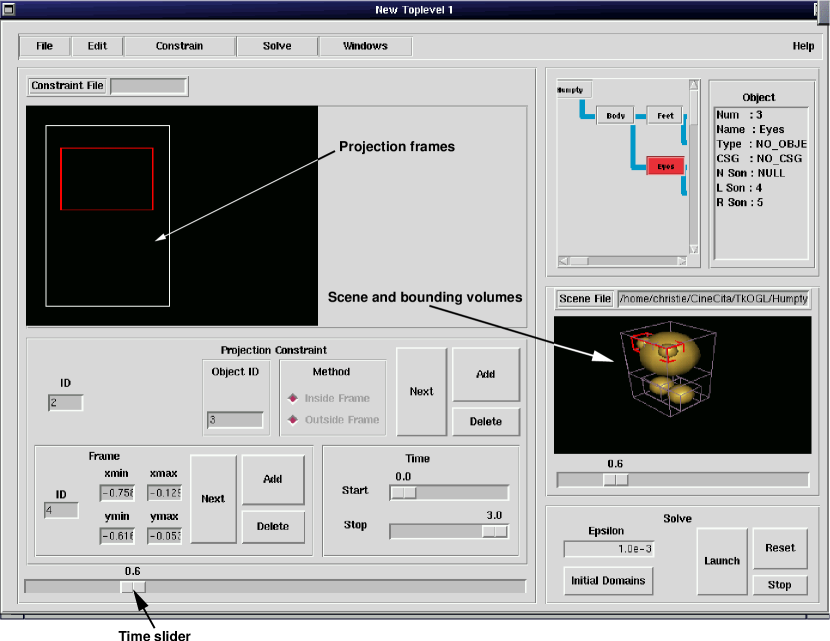This screenshot has width=830, height=641.
Task: Select the Outside Frame method option
Action: tap(293, 420)
